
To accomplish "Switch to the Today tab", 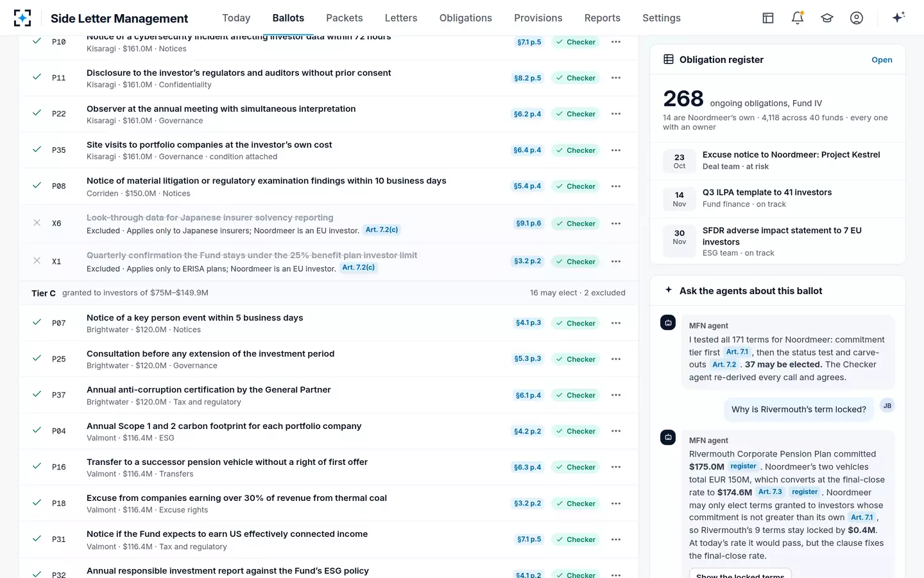I will (x=236, y=18).
